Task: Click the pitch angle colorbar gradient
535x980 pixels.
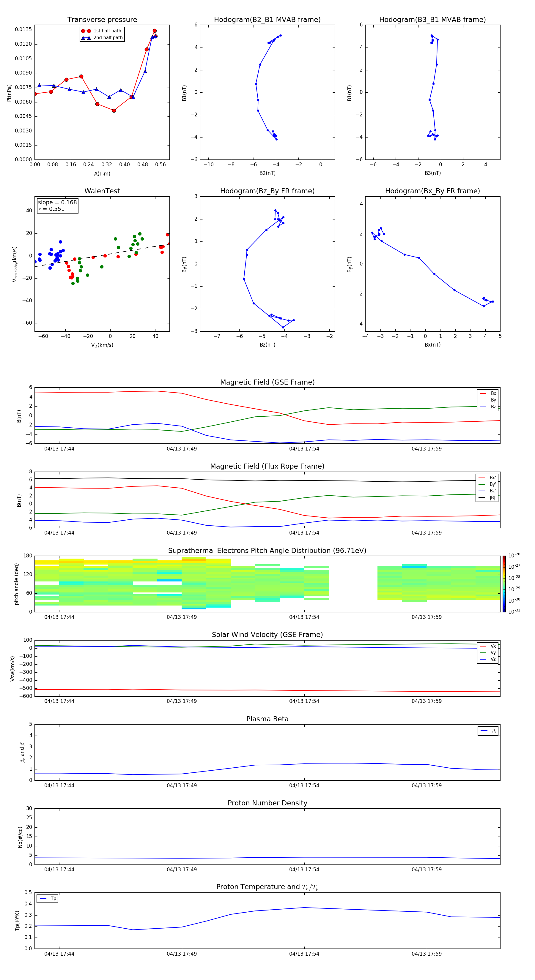Action: click(504, 584)
